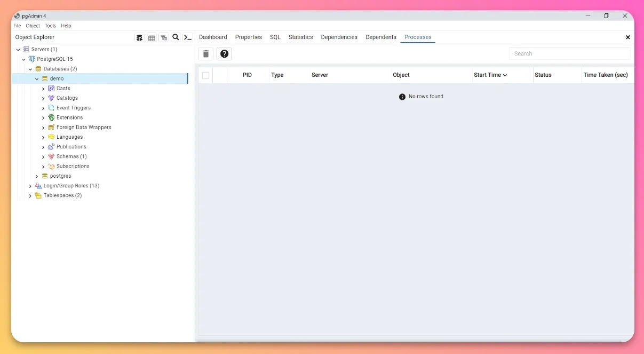This screenshot has width=644, height=354.
Task: Close the tab panel with X button
Action: pyautogui.click(x=628, y=37)
